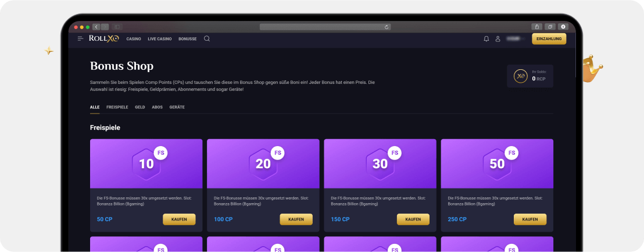This screenshot has height=252, width=644.
Task: Open the search magnifier icon
Action: pyautogui.click(x=207, y=39)
